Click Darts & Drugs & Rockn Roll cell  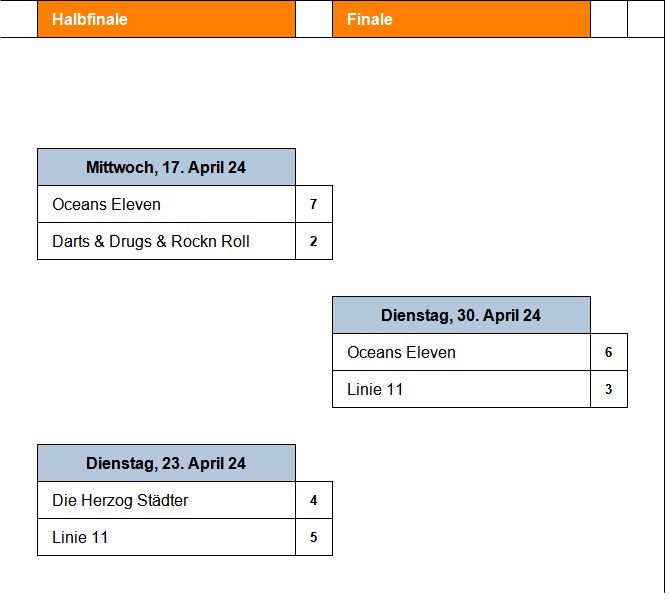coord(166,241)
